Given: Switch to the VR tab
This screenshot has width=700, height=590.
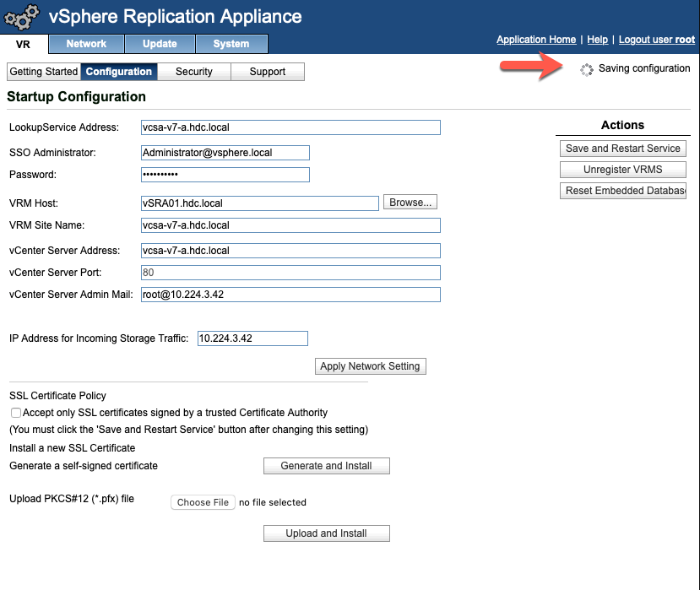Looking at the screenshot, I should pyautogui.click(x=23, y=44).
